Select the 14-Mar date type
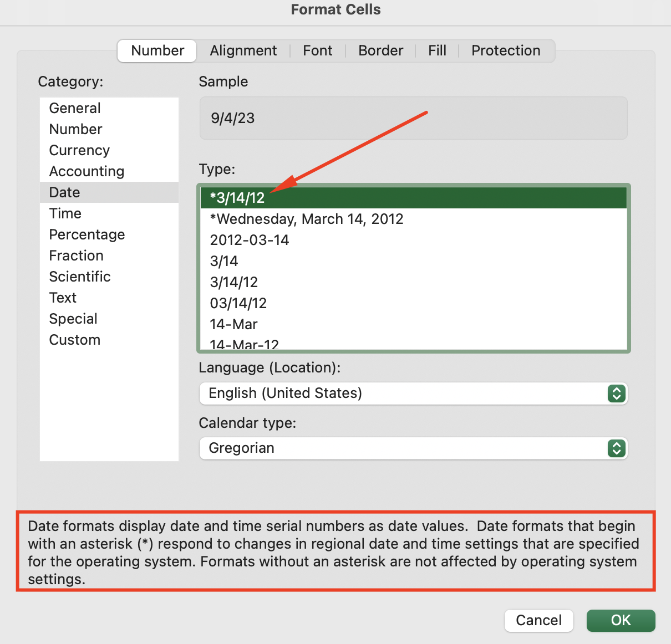 tap(414, 324)
